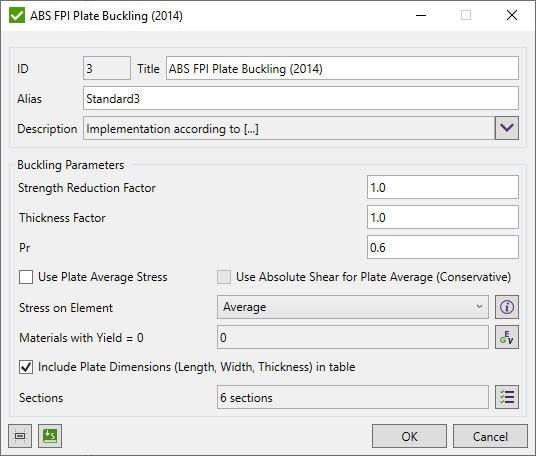The image size is (536, 456).
Task: Click the Strength Reduction Factor label
Action: coord(87,188)
